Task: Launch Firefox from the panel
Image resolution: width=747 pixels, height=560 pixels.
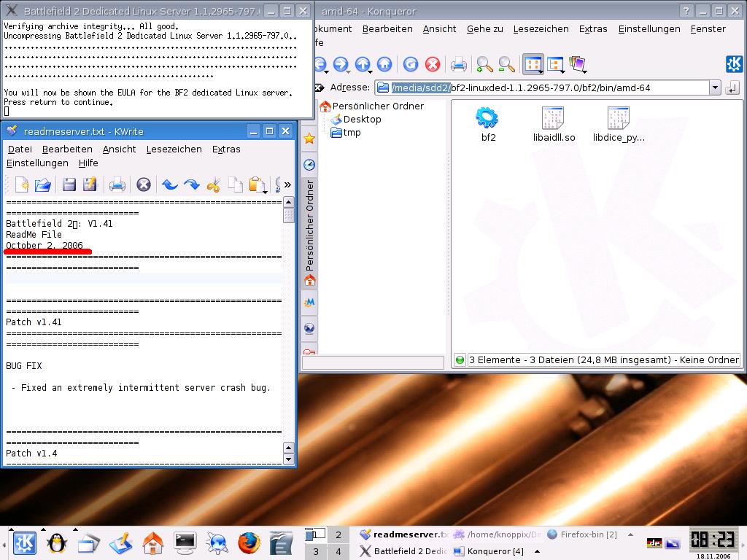Action: coord(249,542)
